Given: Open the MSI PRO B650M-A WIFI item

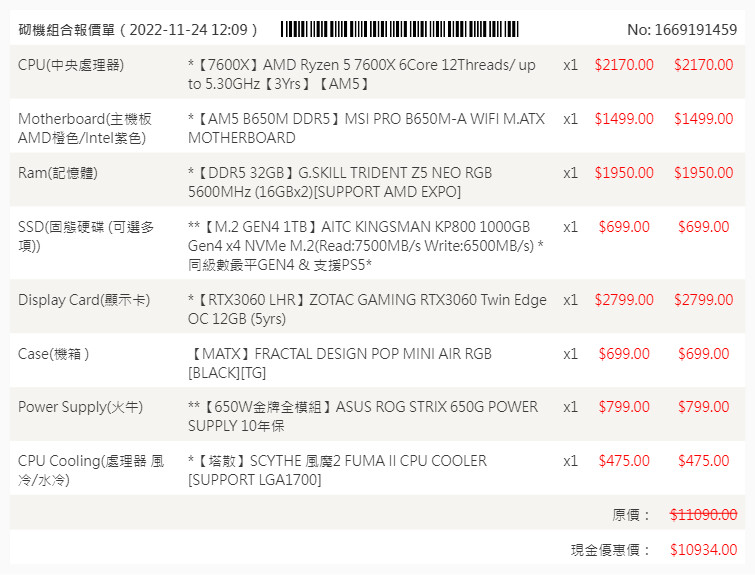Looking at the screenshot, I should [366, 128].
